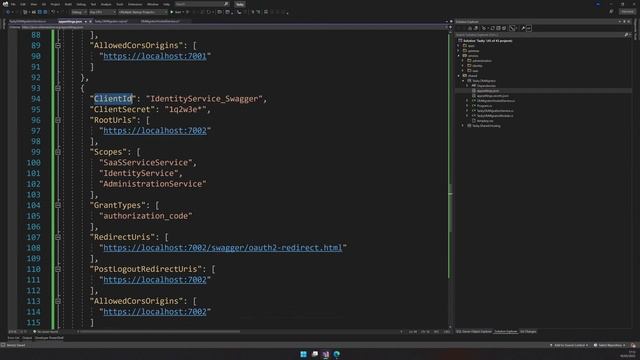Select appsettings.secrets.json in Solution Explorer

click(493, 96)
